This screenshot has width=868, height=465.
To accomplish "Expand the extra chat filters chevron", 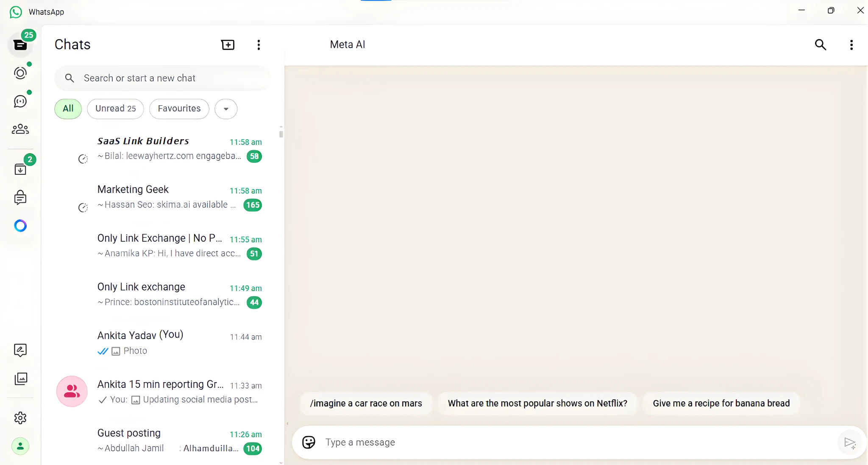I will [225, 109].
